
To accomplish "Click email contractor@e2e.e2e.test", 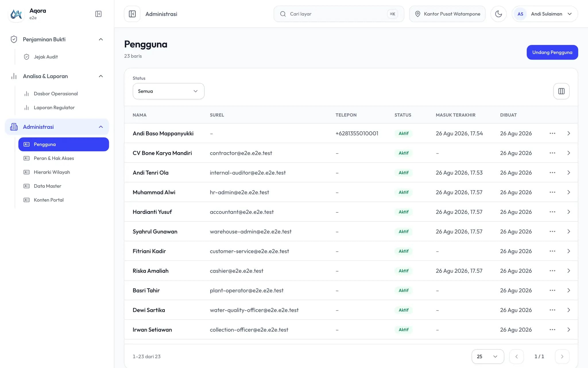I will pos(241,153).
